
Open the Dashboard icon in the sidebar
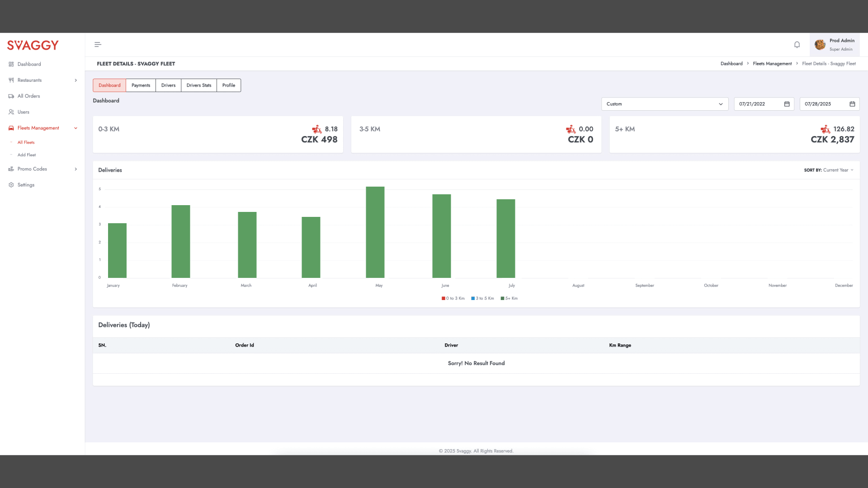tap(11, 64)
